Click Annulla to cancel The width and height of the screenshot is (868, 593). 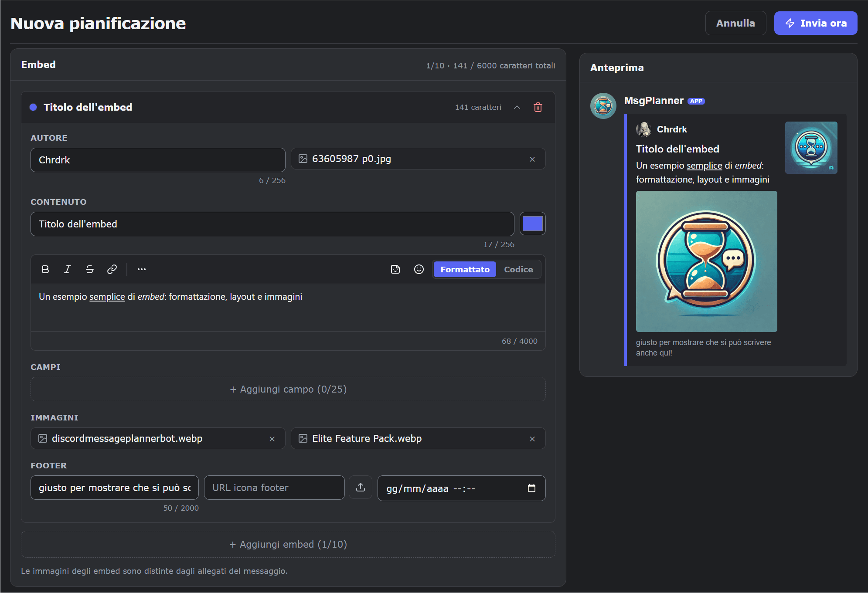click(x=735, y=23)
